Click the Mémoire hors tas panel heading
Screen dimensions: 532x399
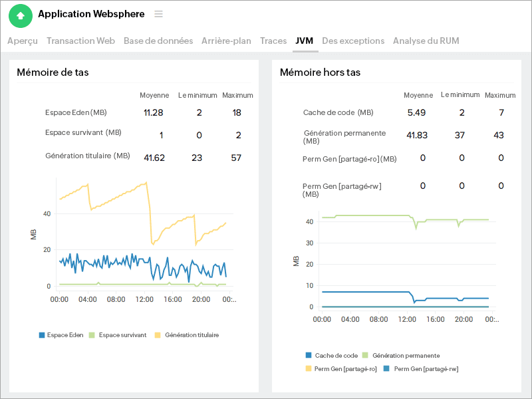pos(320,72)
